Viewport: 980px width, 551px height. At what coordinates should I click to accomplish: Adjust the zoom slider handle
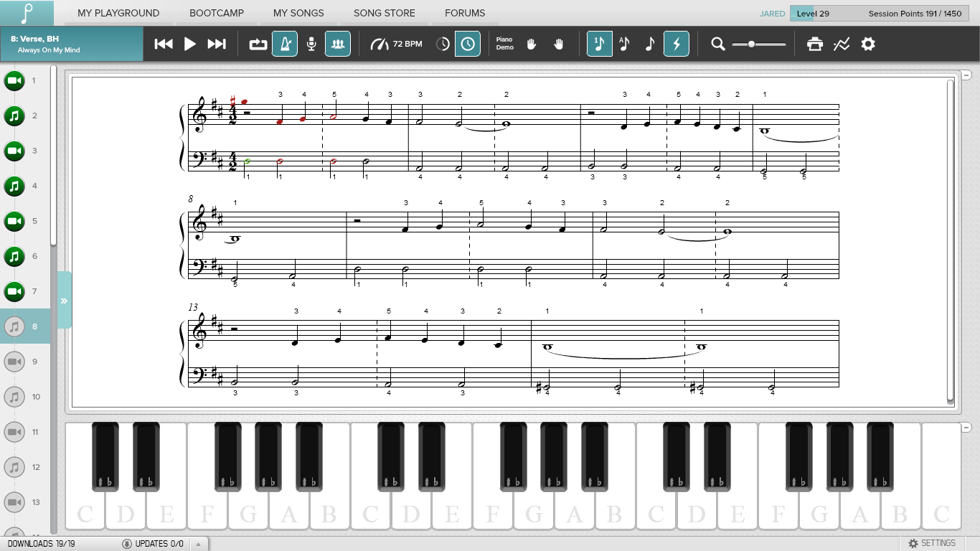(x=751, y=44)
